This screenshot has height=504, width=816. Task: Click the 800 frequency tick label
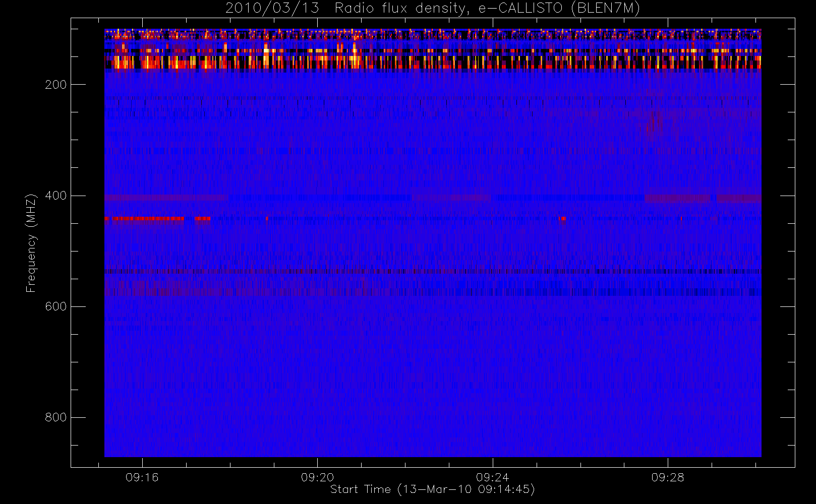pyautogui.click(x=55, y=417)
